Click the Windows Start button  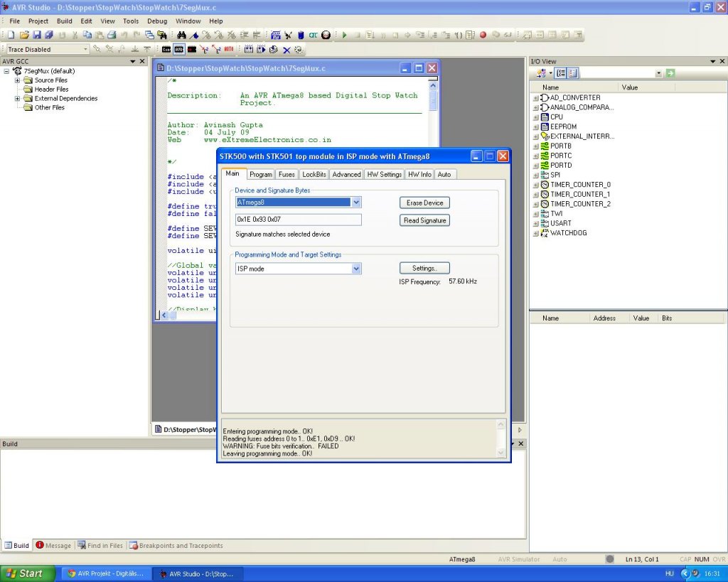[x=27, y=573]
